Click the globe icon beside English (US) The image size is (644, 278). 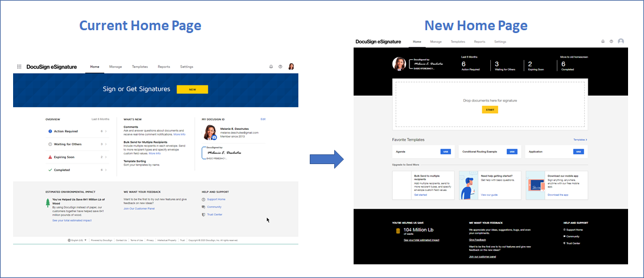click(69, 240)
